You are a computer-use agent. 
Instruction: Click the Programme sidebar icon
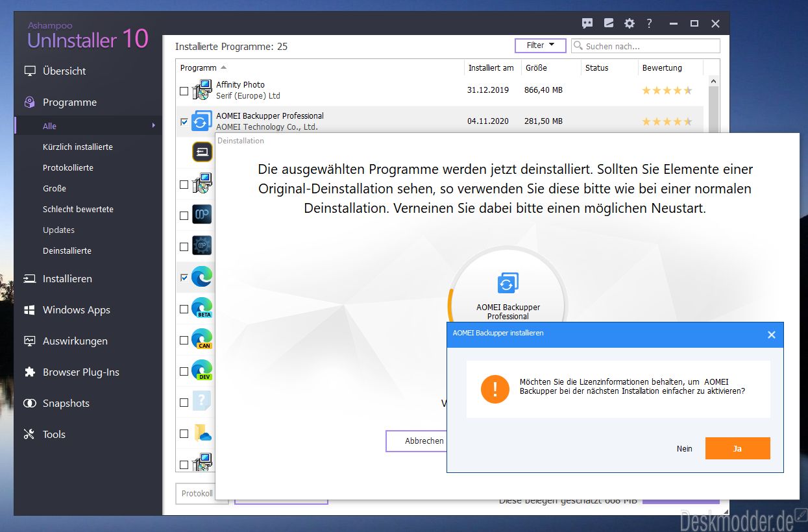pos(29,102)
